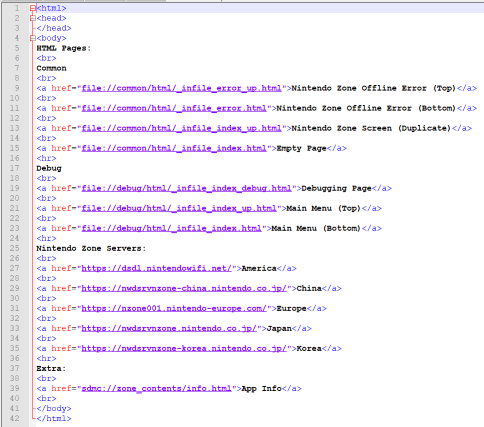Open the common _infile_index_up.html link on line 13
The image size is (484, 427).
(x=182, y=128)
